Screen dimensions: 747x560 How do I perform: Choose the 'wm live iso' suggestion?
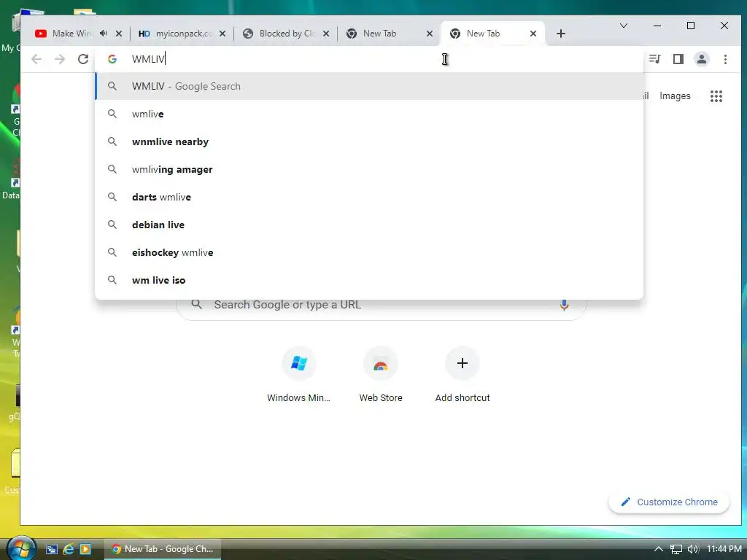(369, 280)
